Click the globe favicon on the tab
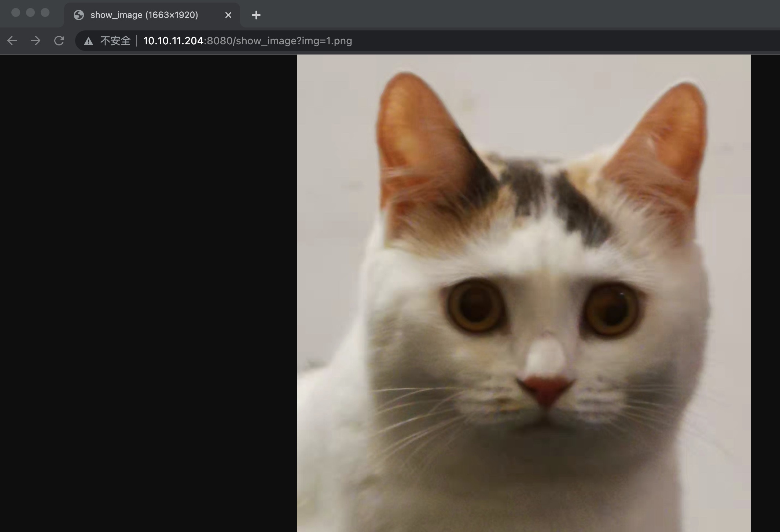Image resolution: width=780 pixels, height=532 pixels. point(79,15)
